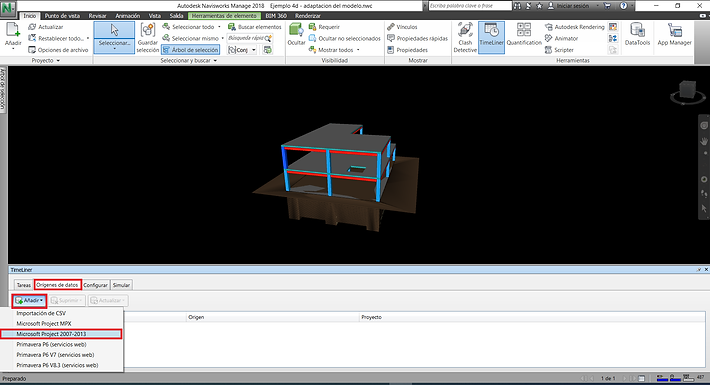Launch DataTools from the ribbon

click(637, 35)
